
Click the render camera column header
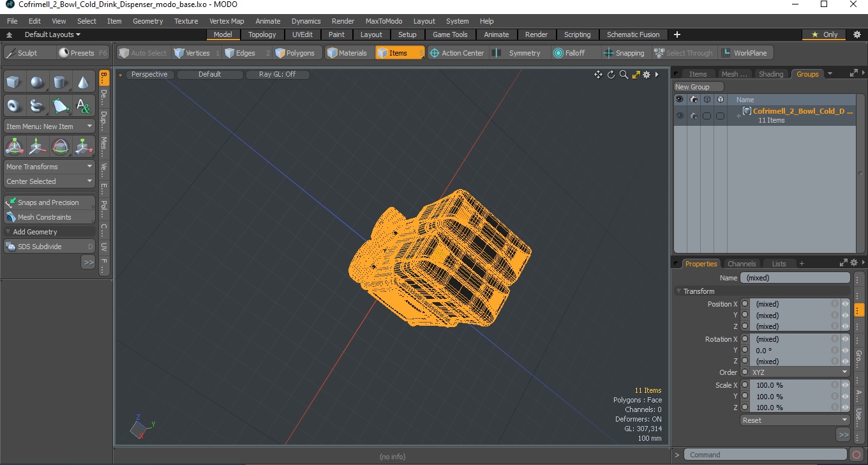pos(693,100)
